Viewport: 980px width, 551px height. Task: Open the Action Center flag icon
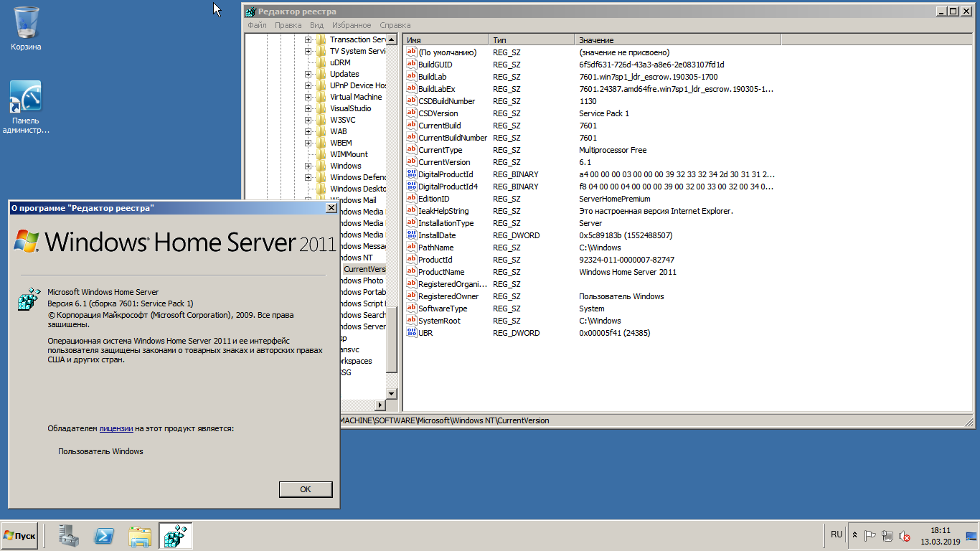click(870, 536)
